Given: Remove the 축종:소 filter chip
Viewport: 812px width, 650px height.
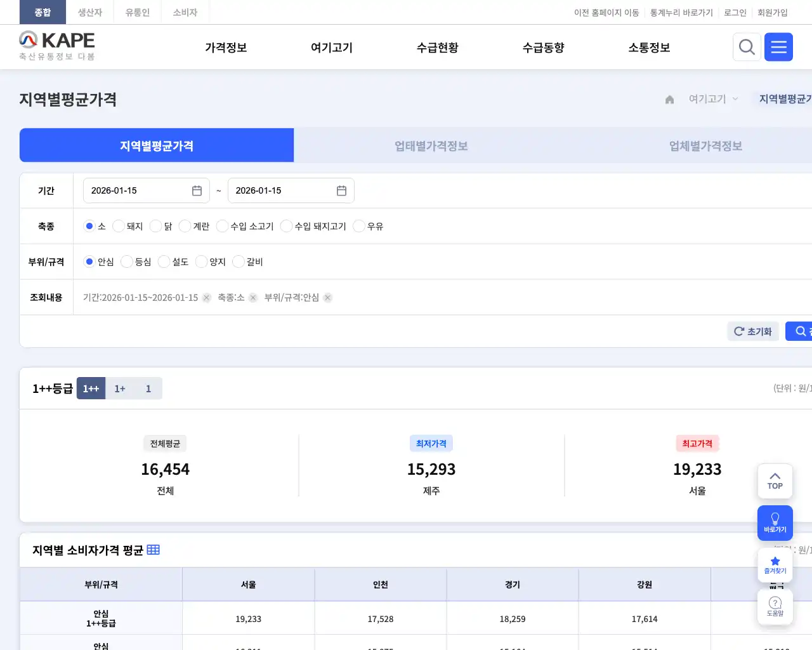Looking at the screenshot, I should [x=252, y=297].
